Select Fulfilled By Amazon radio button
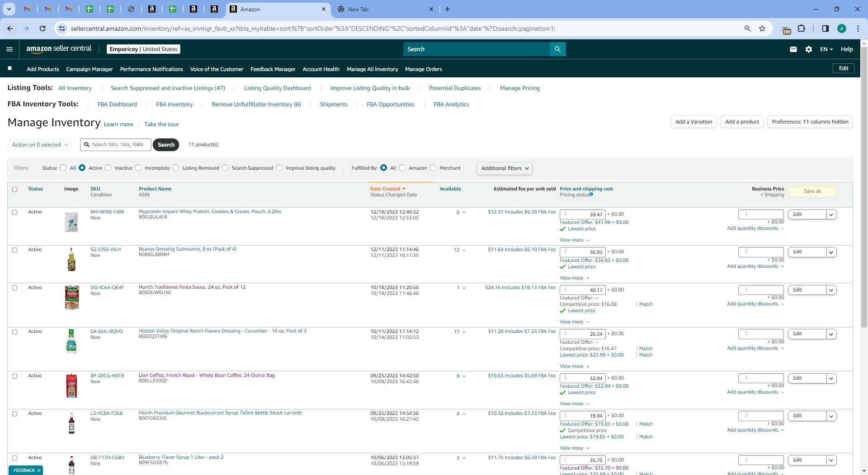The height and width of the screenshot is (475, 868). [402, 168]
